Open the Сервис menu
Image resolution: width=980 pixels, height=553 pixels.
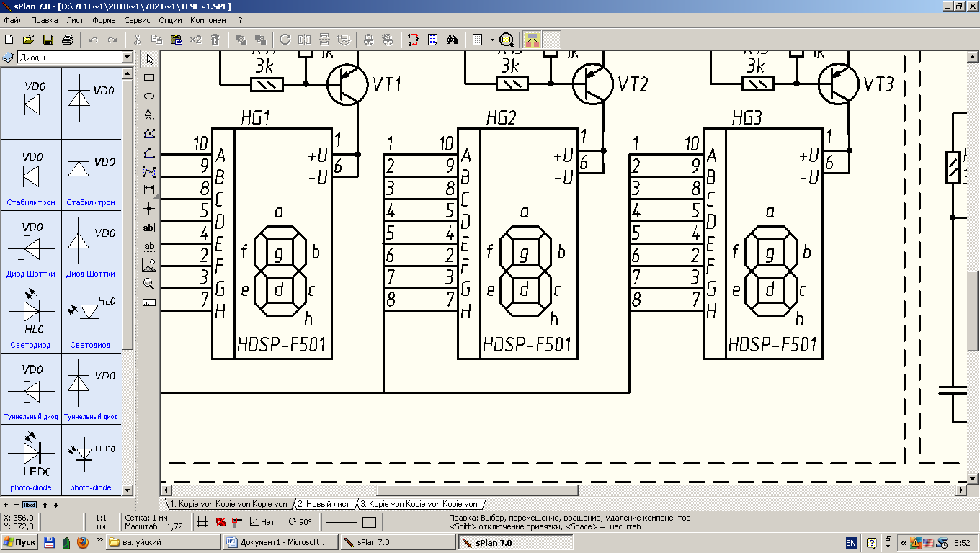pos(138,20)
